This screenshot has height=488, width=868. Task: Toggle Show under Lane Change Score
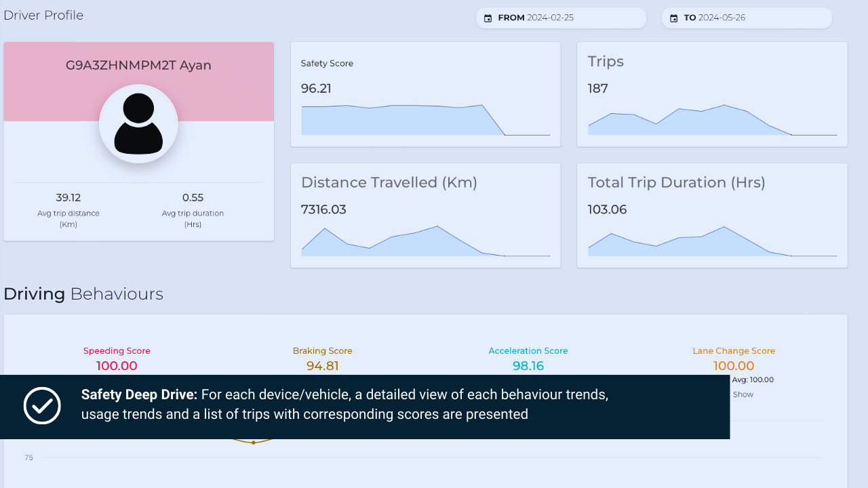tap(743, 394)
